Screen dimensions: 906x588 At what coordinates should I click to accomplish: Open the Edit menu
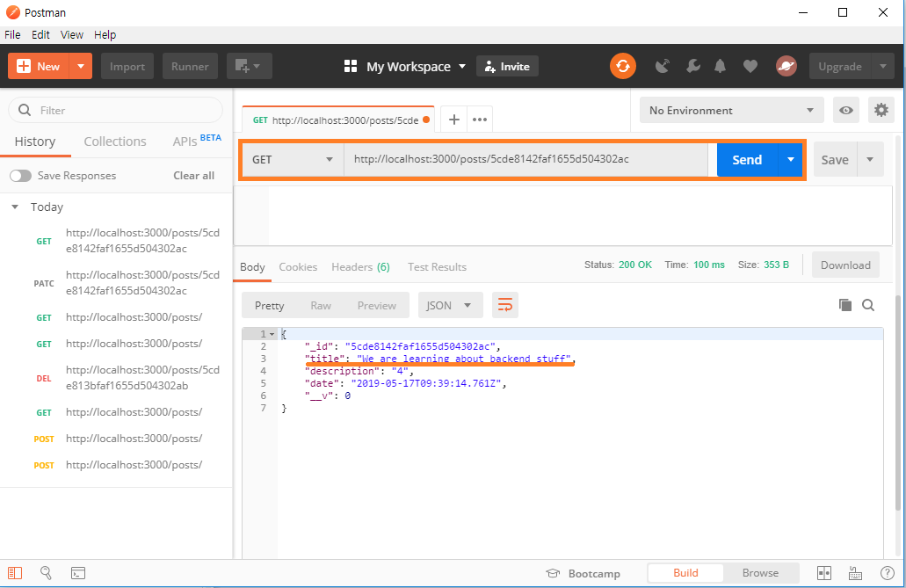40,34
